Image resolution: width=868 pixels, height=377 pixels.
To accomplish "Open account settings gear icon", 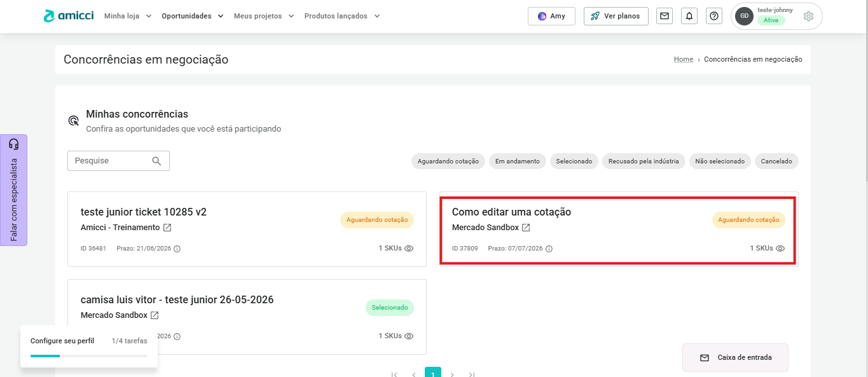I will [808, 17].
